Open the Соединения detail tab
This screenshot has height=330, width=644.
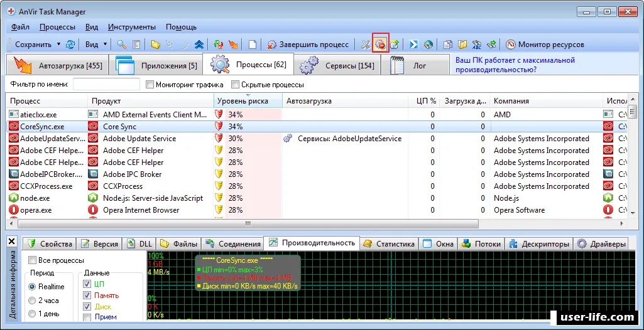tap(232, 244)
